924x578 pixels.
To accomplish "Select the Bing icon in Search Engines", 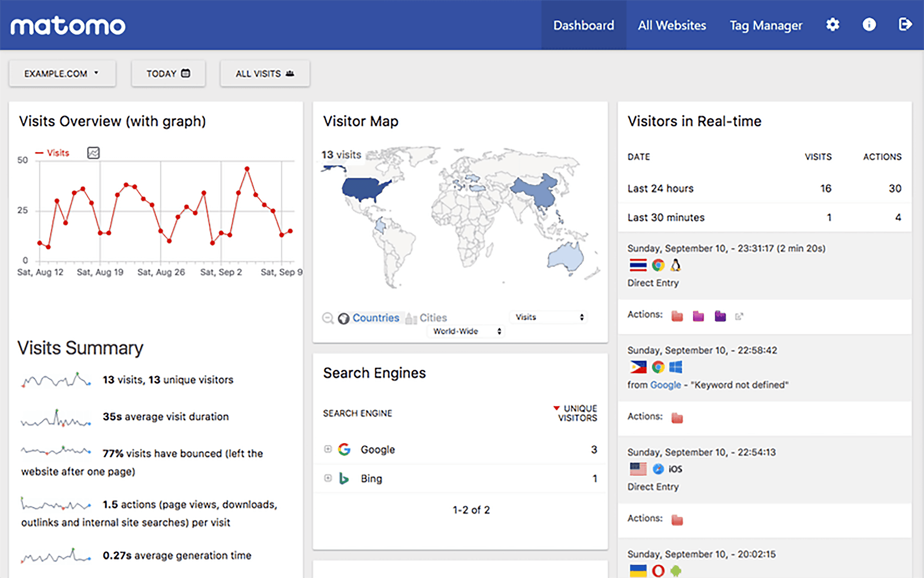I will coord(344,478).
